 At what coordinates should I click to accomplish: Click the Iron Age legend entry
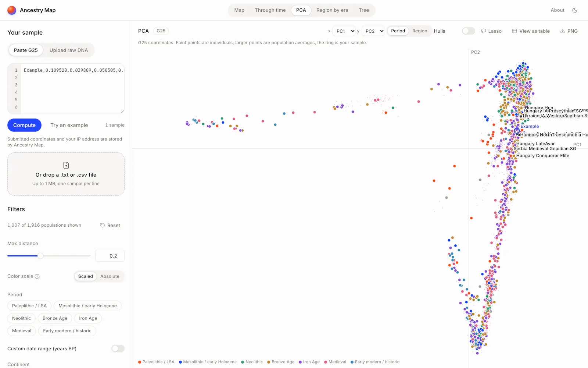[x=309, y=362]
